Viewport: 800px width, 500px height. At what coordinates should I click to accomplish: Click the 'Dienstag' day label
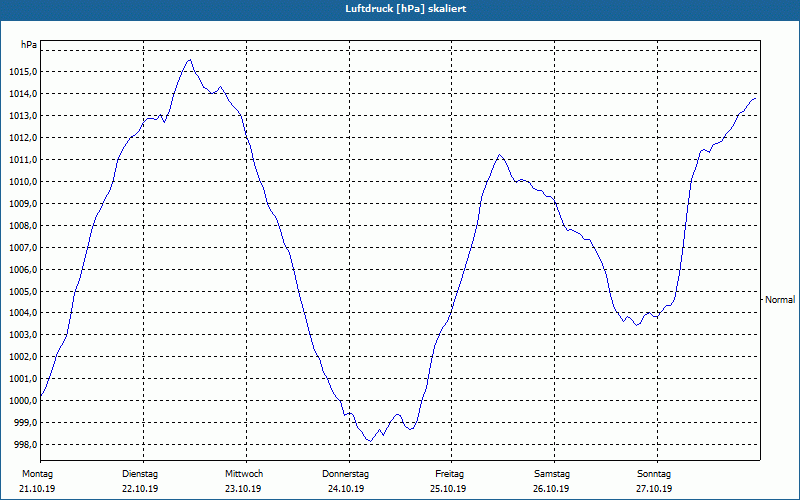(140, 474)
